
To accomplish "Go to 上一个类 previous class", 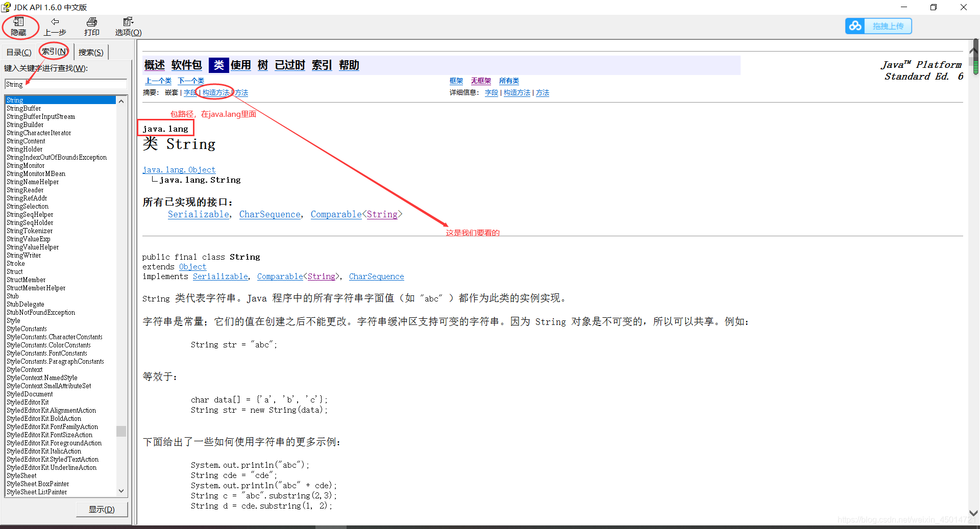I will [x=158, y=81].
